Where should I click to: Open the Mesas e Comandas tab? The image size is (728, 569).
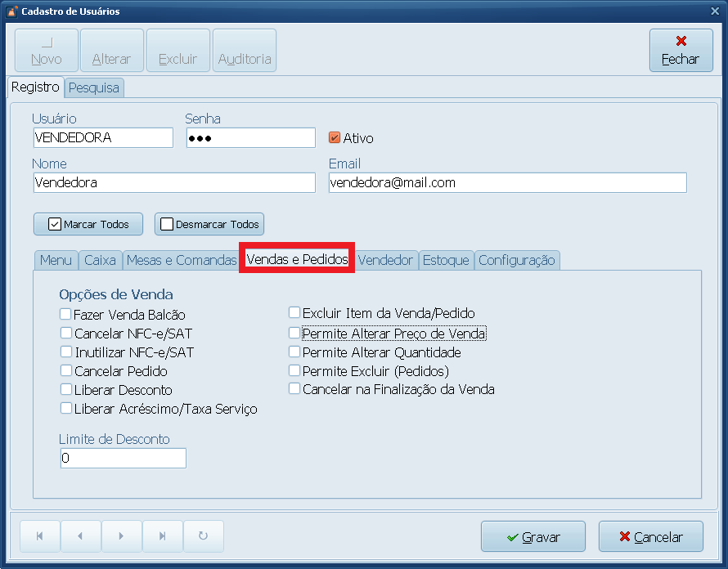point(181,260)
